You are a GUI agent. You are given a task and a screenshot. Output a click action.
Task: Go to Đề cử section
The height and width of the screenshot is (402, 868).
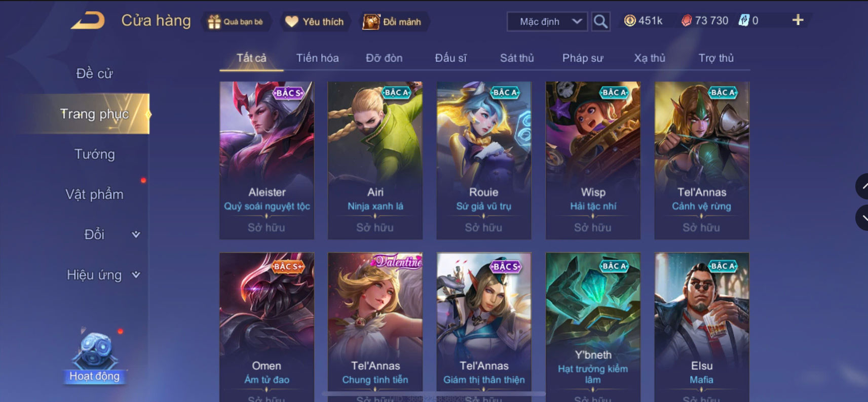click(x=95, y=73)
